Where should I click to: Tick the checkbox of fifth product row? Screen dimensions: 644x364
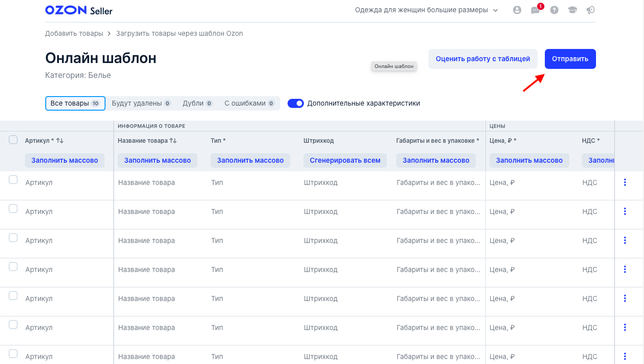13,296
